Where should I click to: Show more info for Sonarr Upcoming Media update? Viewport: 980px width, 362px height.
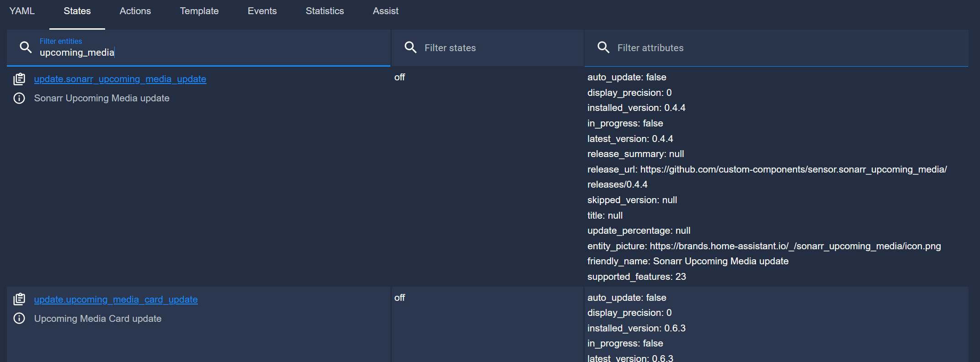click(x=19, y=98)
